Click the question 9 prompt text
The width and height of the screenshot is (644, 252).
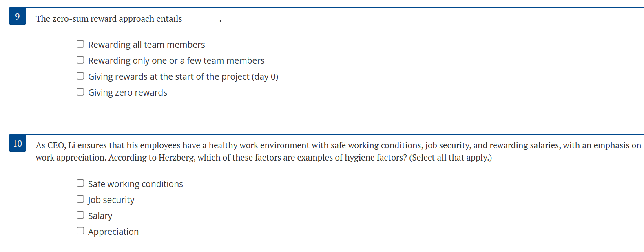click(109, 18)
